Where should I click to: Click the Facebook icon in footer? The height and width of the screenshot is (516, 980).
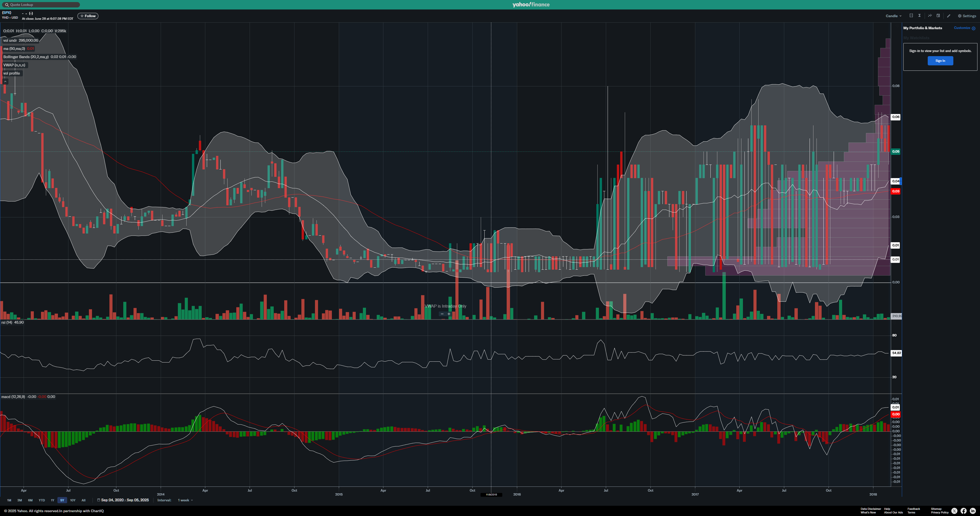964,511
